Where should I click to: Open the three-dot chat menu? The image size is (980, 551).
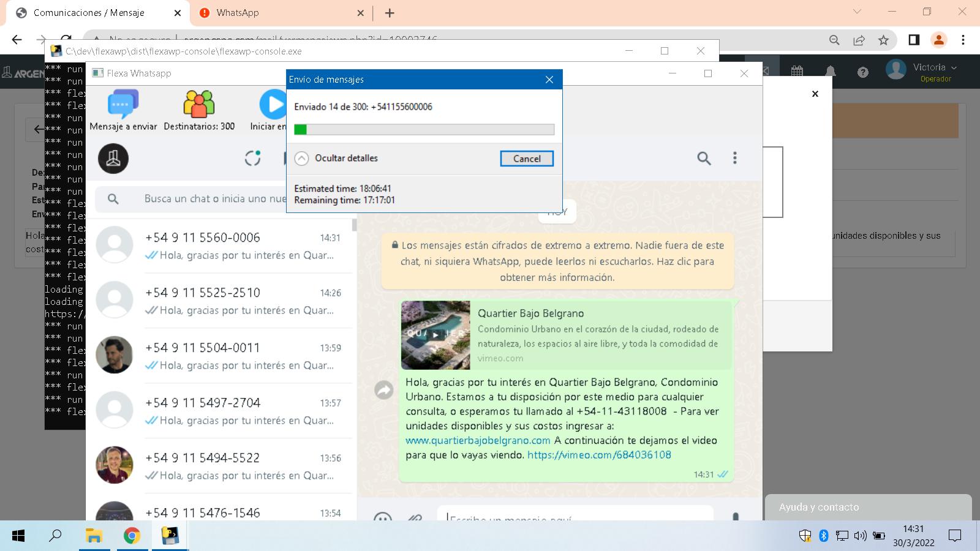coord(735,159)
